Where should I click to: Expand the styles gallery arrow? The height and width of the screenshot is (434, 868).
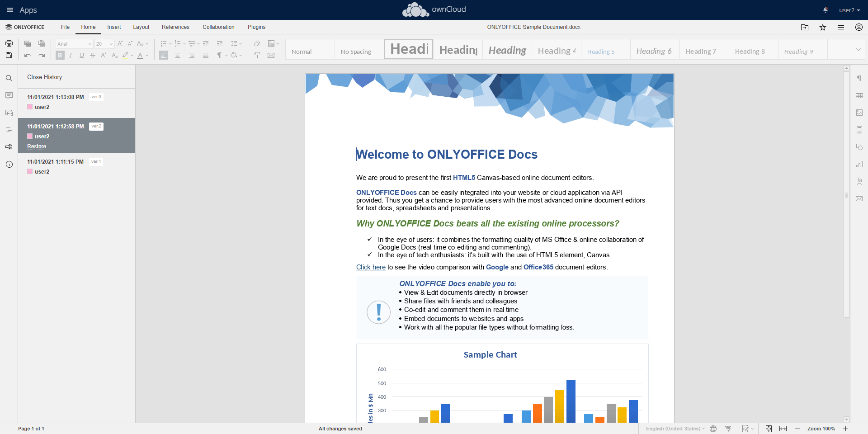(858, 49)
